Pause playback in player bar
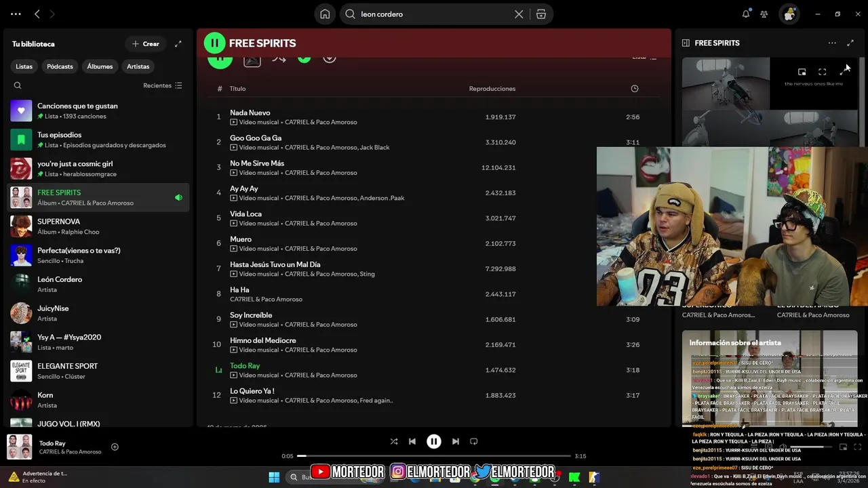 pos(434,441)
